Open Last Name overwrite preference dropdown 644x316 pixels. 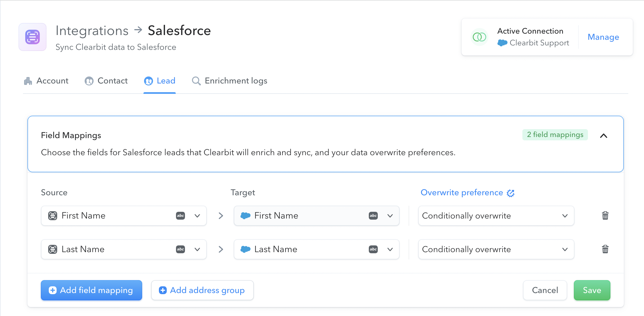tap(496, 249)
